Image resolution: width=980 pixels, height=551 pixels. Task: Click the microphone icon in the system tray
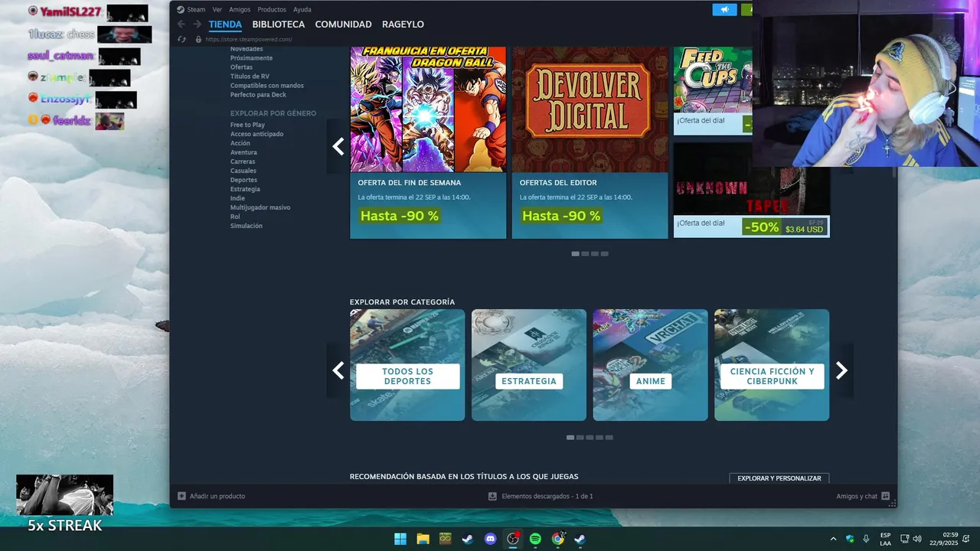tap(866, 539)
